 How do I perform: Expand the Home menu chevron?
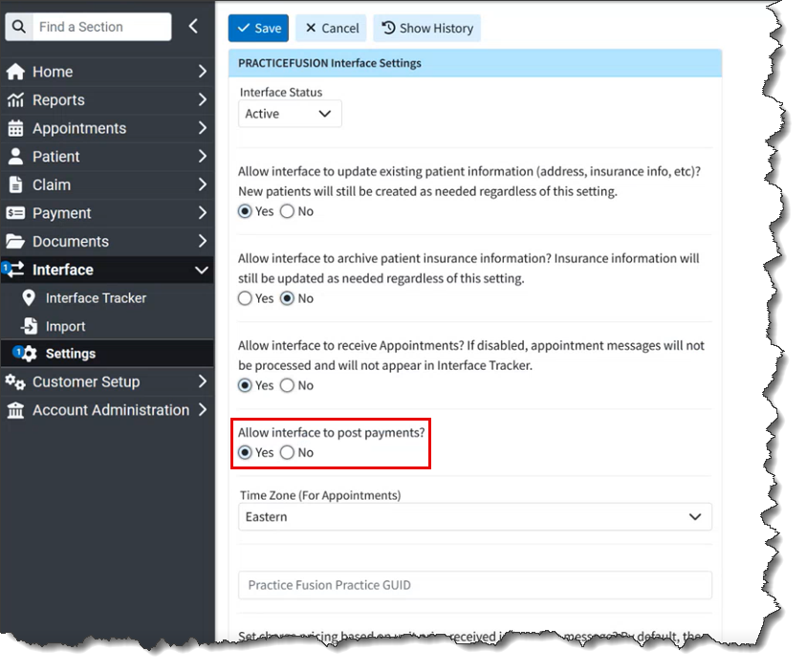point(203,72)
